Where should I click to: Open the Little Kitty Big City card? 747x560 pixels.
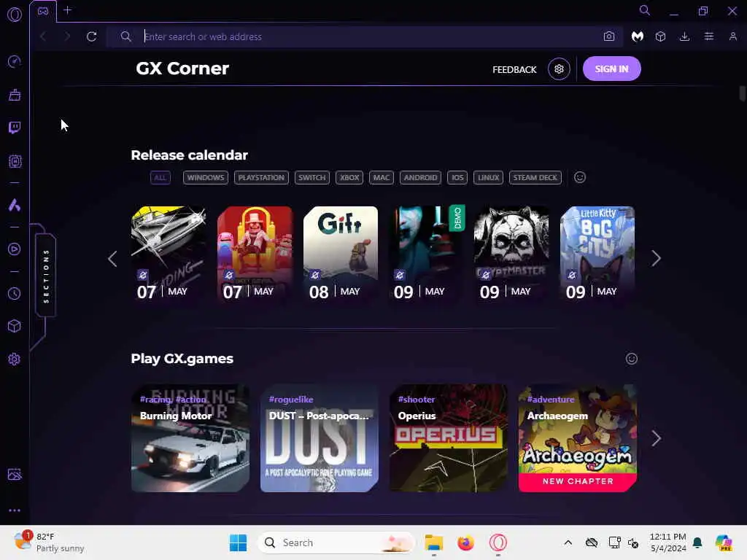(x=597, y=254)
